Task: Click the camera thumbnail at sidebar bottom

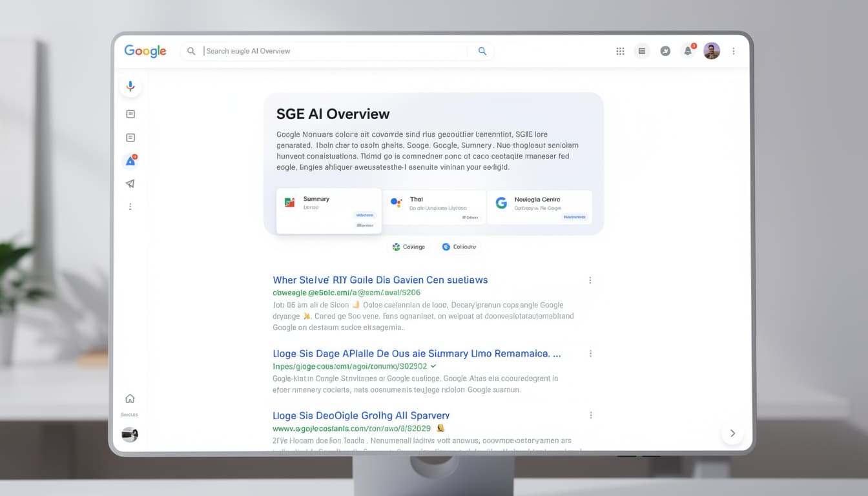Action: coord(130,435)
